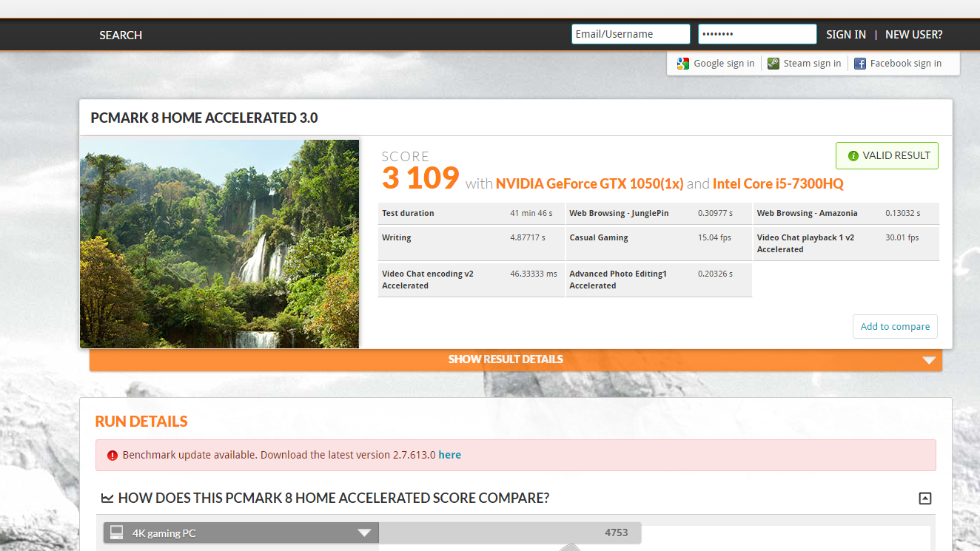
Task: Click the Google sign in icon
Action: click(683, 64)
